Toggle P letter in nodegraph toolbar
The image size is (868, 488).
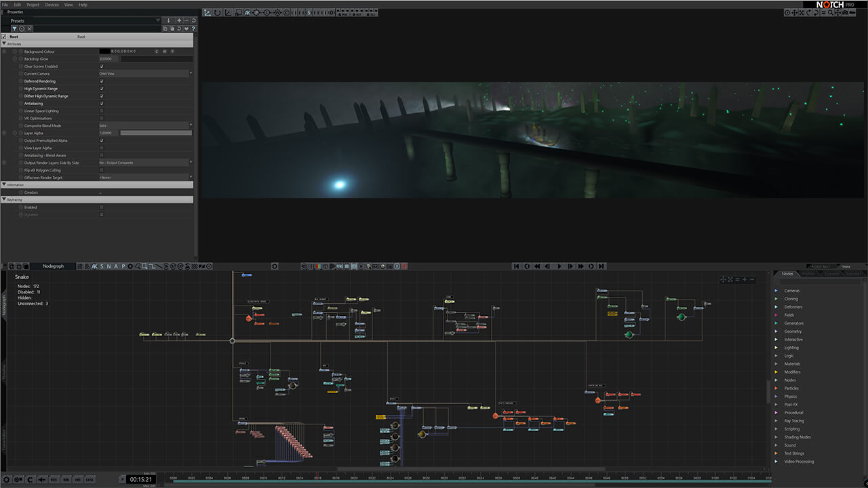click(x=123, y=266)
